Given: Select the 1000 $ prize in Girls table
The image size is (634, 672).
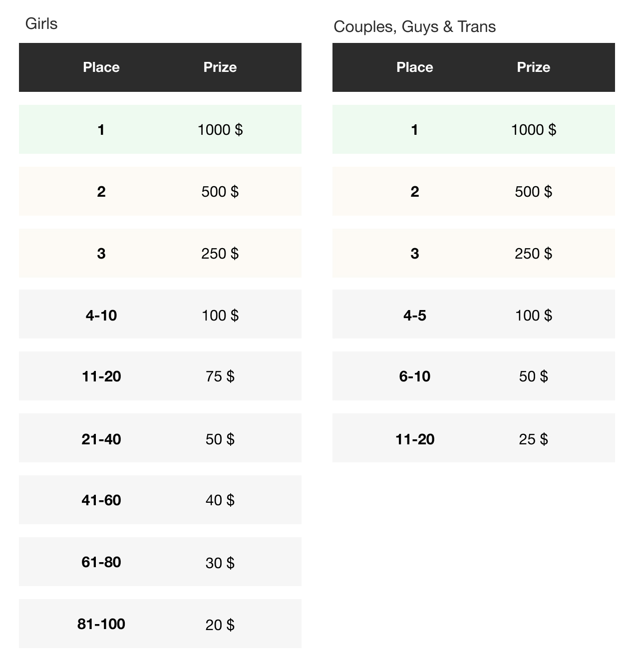Looking at the screenshot, I should pos(220,130).
